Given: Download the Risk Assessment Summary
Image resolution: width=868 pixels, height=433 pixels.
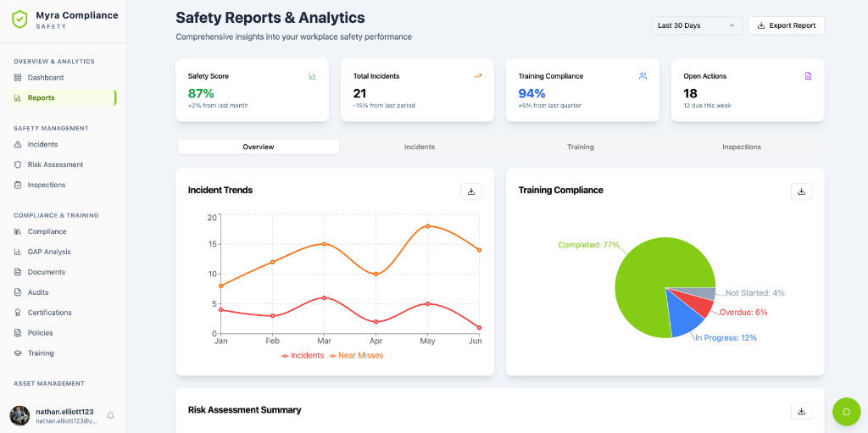Looking at the screenshot, I should coord(801,411).
